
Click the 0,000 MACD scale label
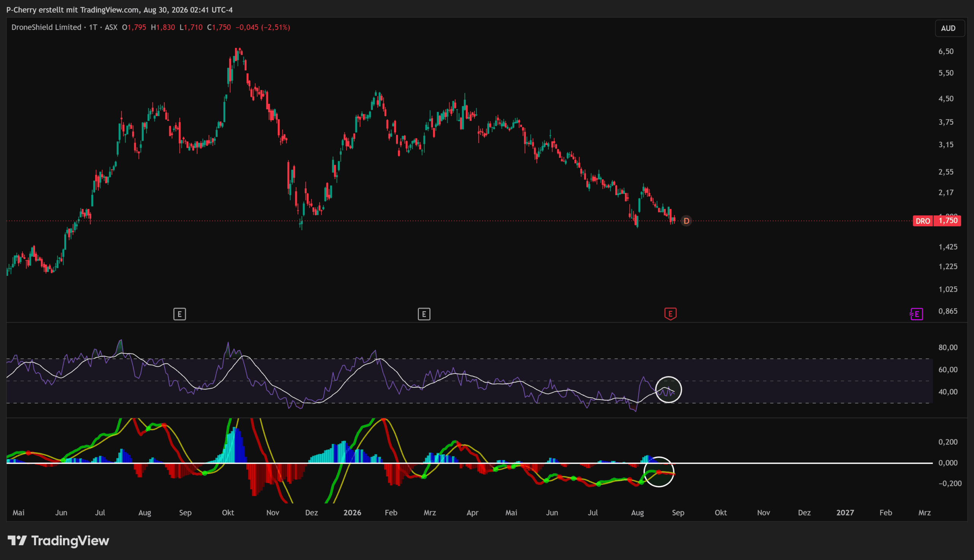[x=948, y=463]
